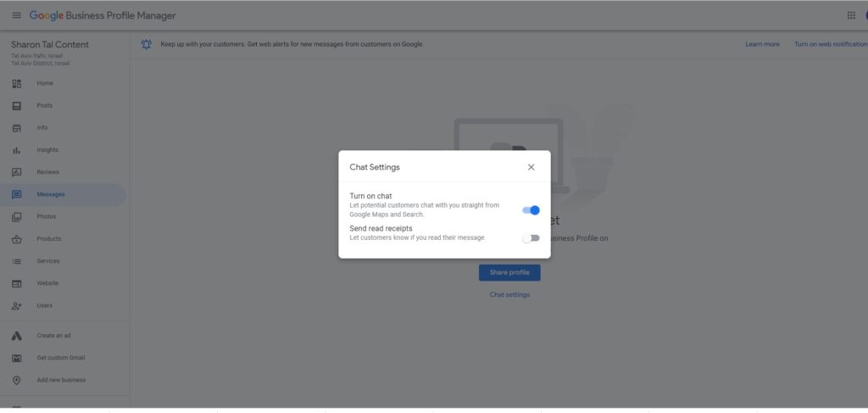Open the Services section

click(48, 261)
